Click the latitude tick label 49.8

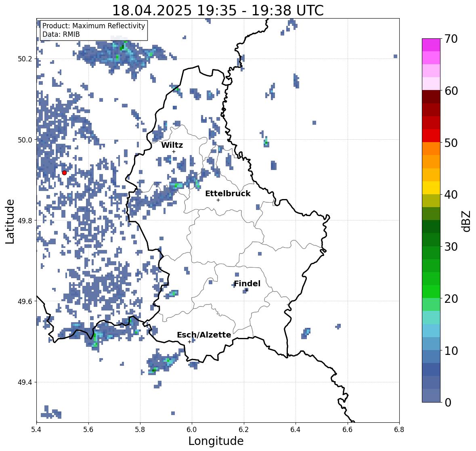[24, 220]
